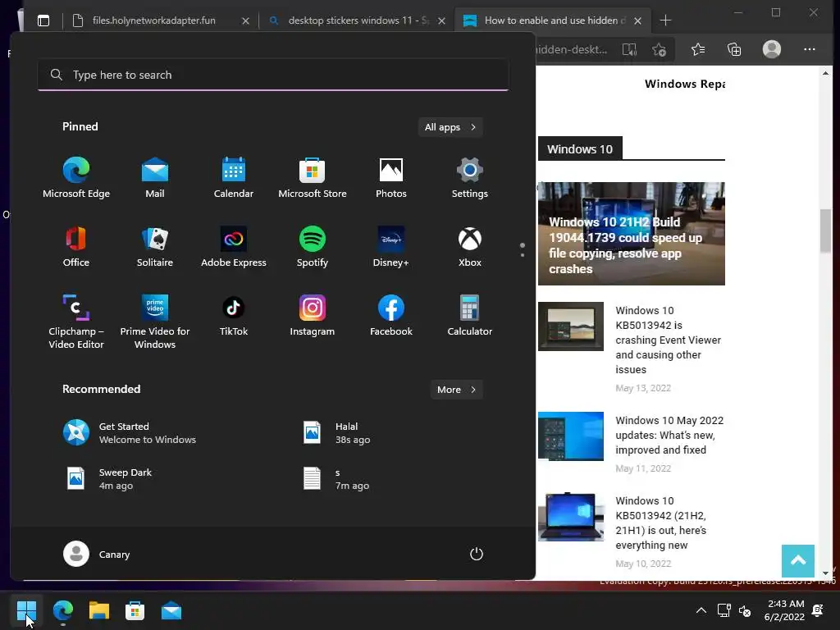Click the power button in Start menu

(477, 554)
